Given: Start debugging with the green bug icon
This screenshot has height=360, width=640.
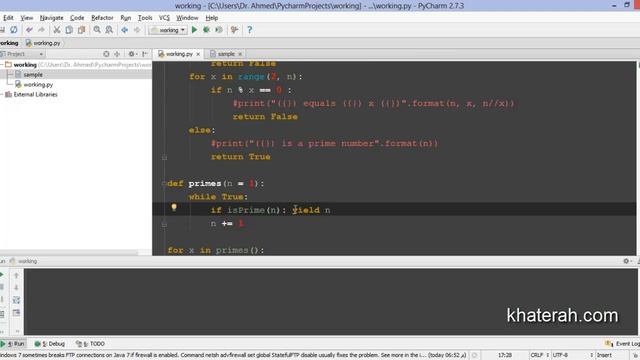Looking at the screenshot, I should point(207,30).
